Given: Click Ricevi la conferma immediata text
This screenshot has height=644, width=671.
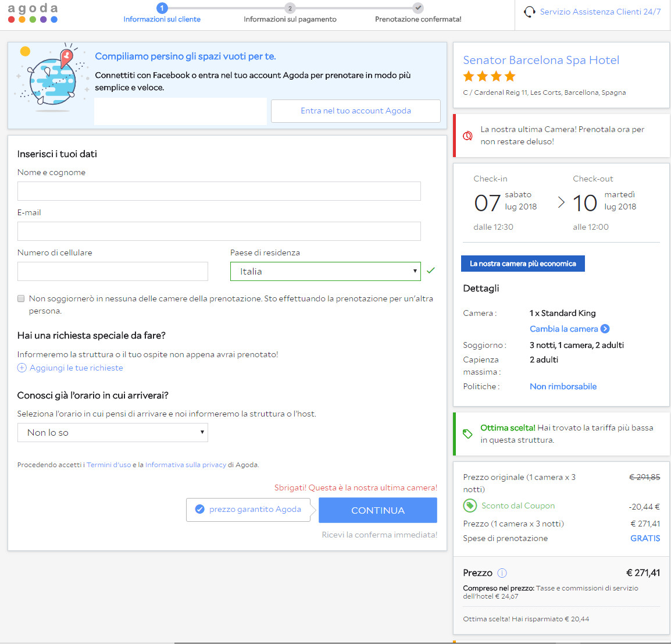Looking at the screenshot, I should click(x=380, y=535).
